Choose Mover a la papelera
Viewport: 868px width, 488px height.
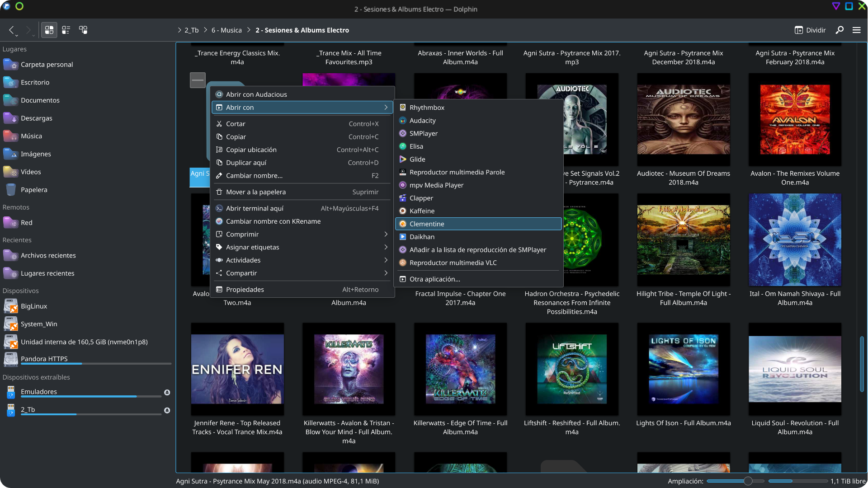tap(302, 192)
